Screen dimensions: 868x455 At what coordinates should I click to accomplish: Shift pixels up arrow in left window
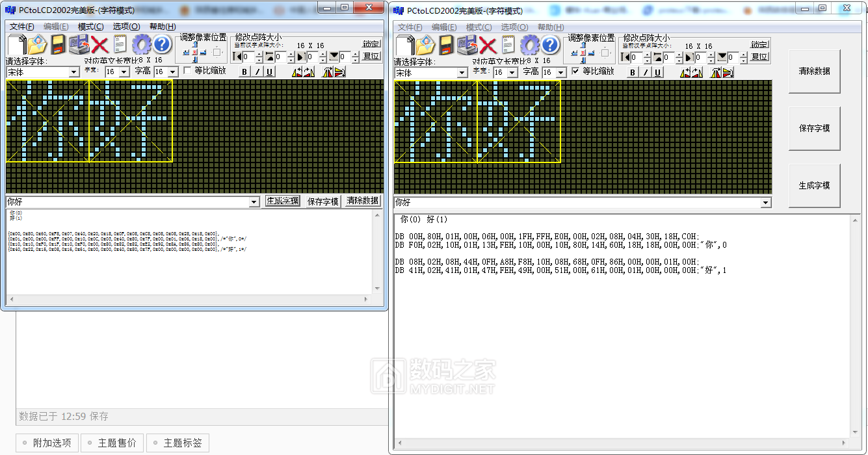pos(194,44)
